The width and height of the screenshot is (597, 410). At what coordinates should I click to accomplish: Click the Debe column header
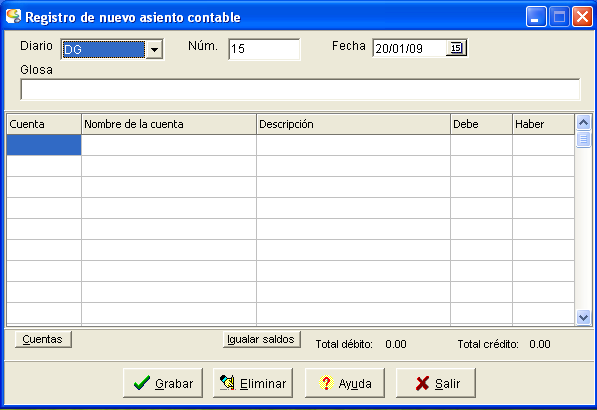pos(481,124)
